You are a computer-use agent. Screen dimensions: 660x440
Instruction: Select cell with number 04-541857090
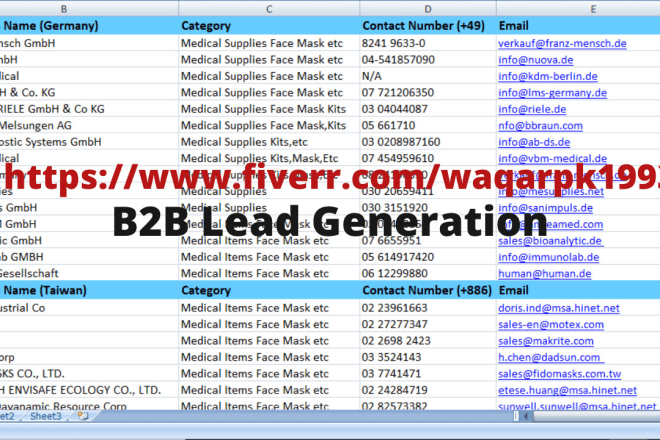(x=428, y=59)
